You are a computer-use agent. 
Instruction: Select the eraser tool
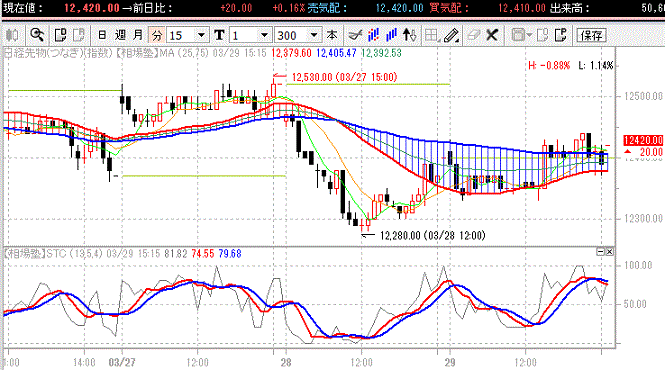click(473, 35)
